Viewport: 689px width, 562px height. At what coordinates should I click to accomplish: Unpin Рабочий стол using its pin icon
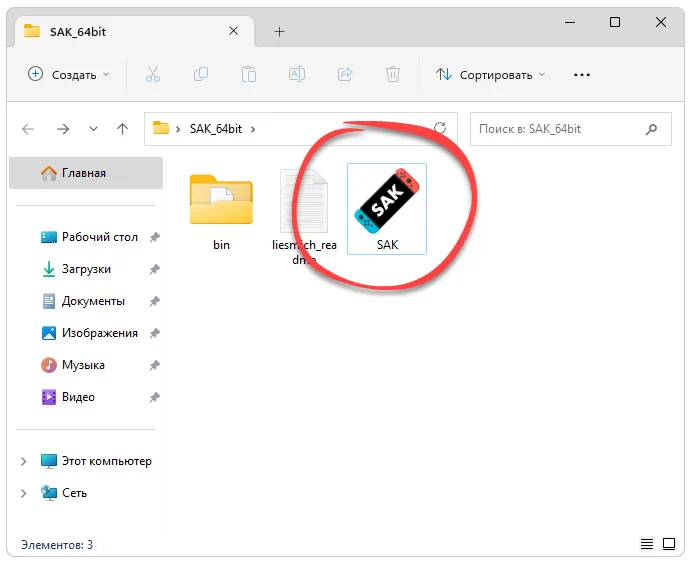[154, 237]
